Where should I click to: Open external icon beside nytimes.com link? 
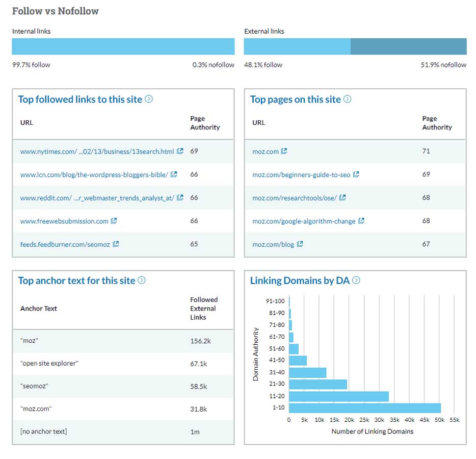pyautogui.click(x=180, y=151)
